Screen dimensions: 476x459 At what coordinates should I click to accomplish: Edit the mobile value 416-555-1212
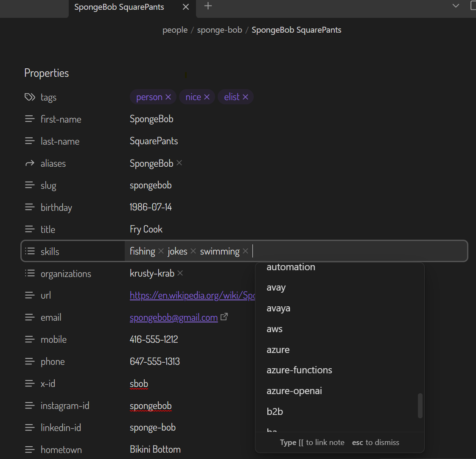[154, 339]
